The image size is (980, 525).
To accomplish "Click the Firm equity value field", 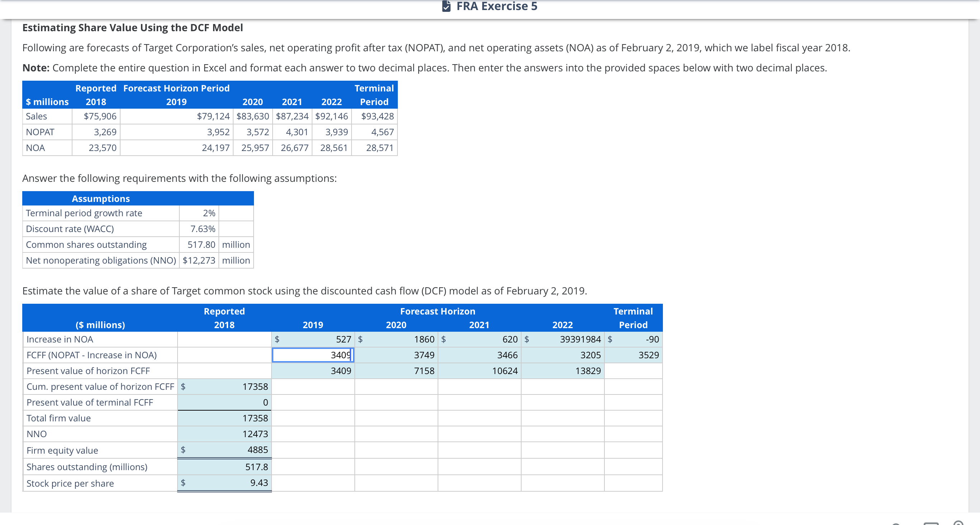I will point(227,450).
